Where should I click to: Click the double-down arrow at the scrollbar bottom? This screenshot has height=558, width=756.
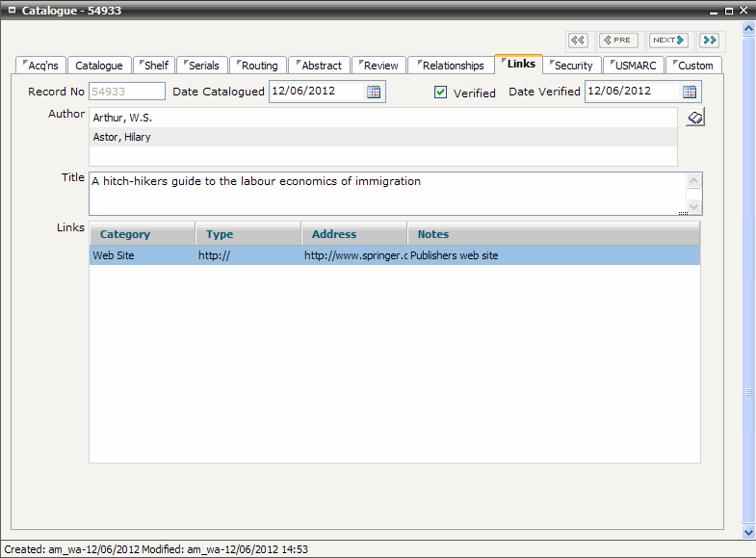749,531
